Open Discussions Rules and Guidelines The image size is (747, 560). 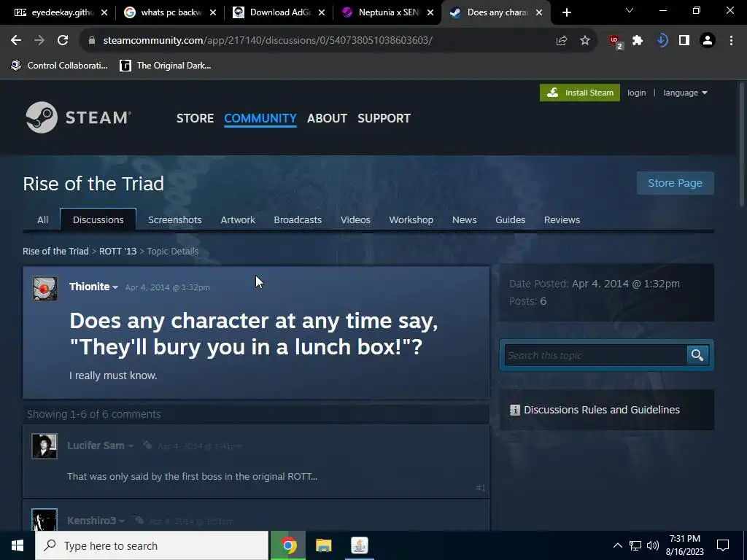(602, 410)
